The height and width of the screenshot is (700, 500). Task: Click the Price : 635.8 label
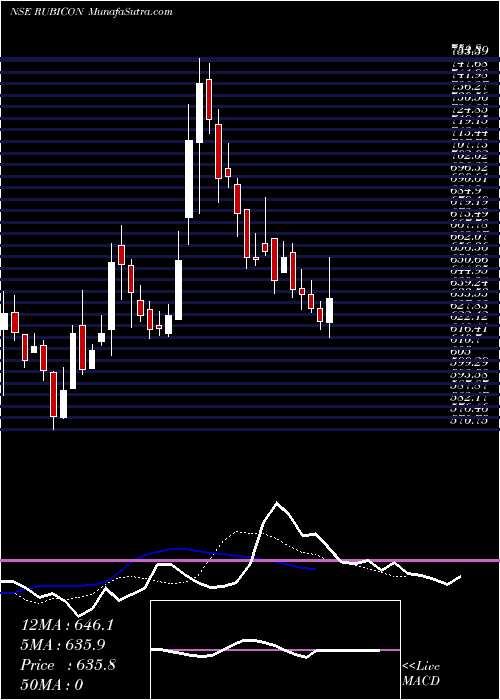[68, 665]
